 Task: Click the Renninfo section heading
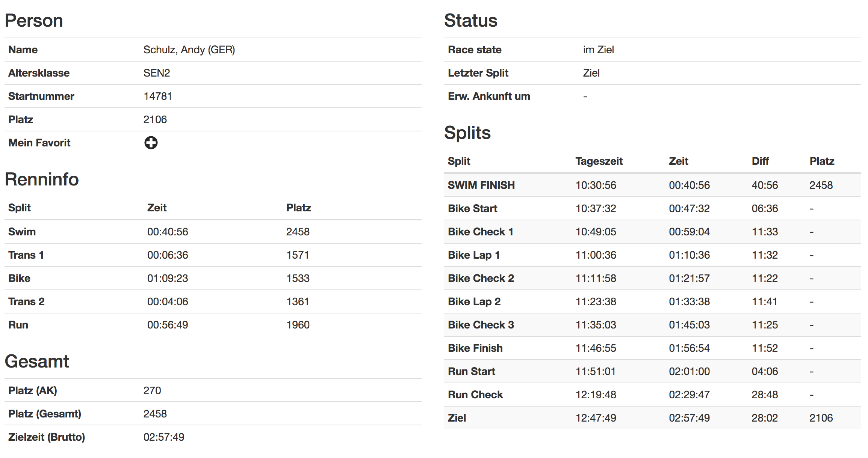(42, 179)
